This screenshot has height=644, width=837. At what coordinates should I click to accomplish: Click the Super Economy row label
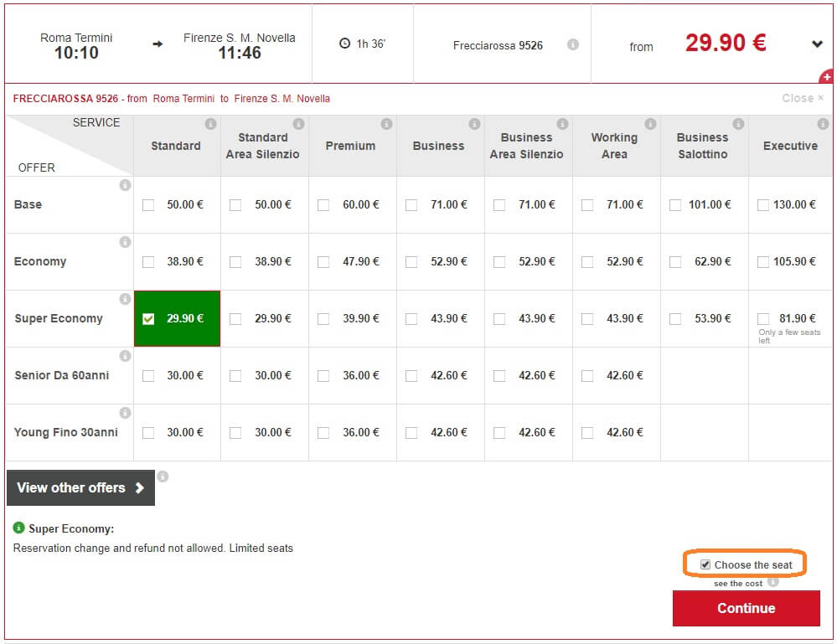pyautogui.click(x=59, y=318)
